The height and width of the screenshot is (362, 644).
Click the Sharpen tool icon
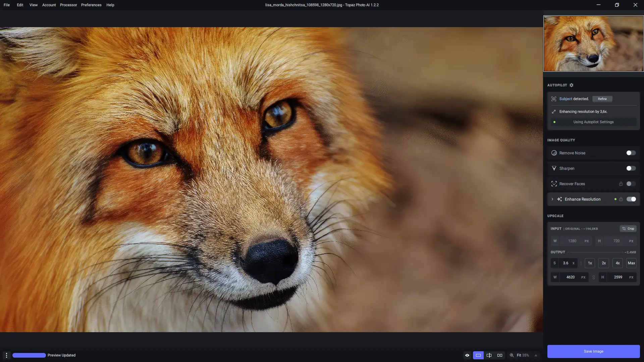tap(554, 168)
